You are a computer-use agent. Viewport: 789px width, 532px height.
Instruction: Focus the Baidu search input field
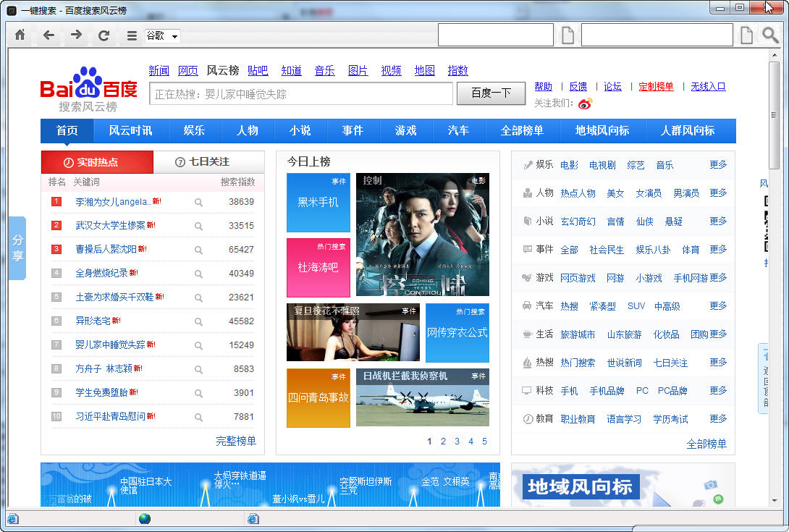tap(301, 93)
